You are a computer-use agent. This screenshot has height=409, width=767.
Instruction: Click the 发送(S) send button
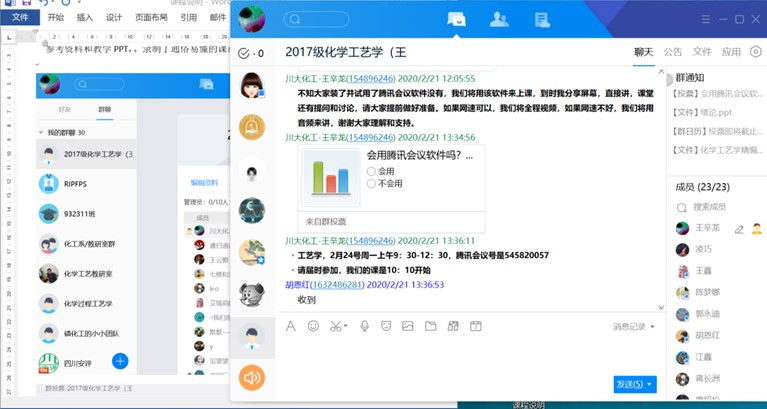pyautogui.click(x=629, y=384)
